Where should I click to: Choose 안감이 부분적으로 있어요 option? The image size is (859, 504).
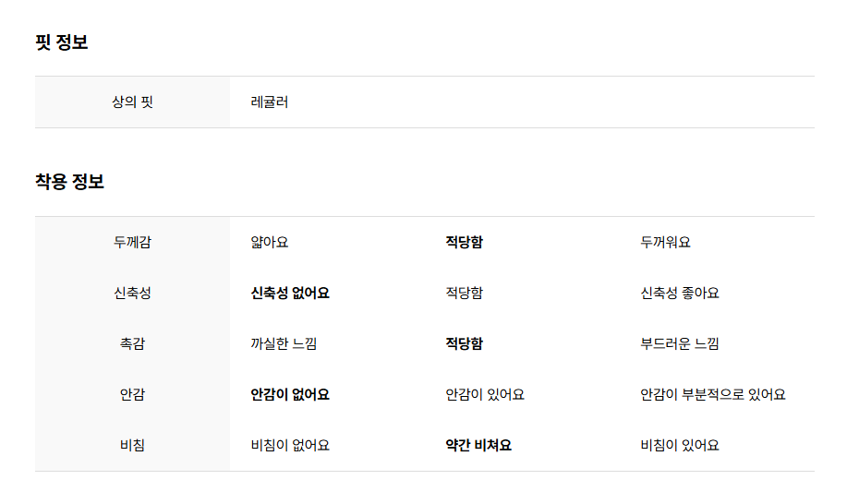point(713,395)
